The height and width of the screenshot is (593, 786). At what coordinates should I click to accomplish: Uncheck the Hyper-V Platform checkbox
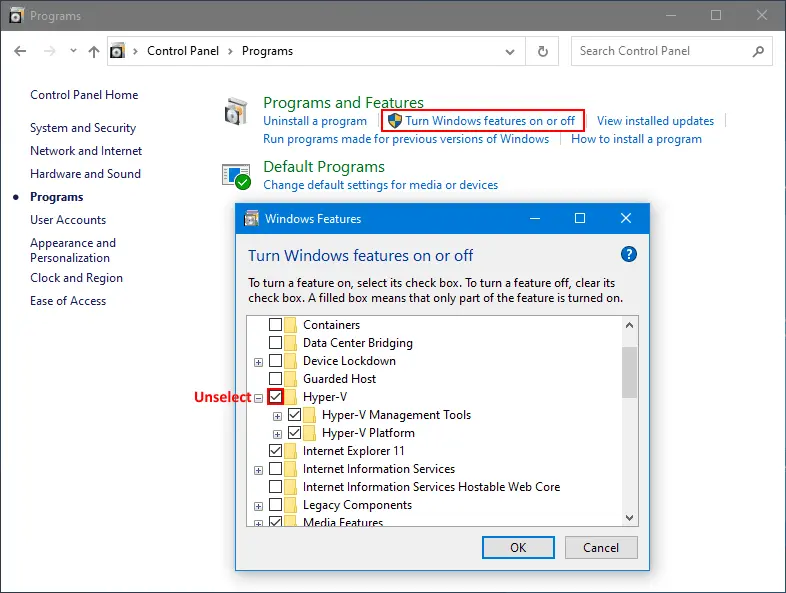[294, 433]
